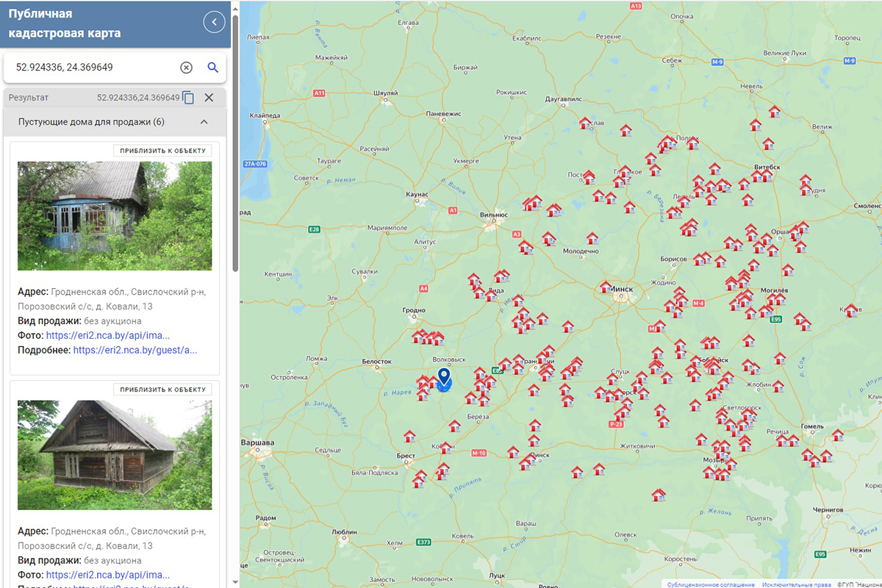Select the easternmost house marker right of Могилёв

point(851,310)
